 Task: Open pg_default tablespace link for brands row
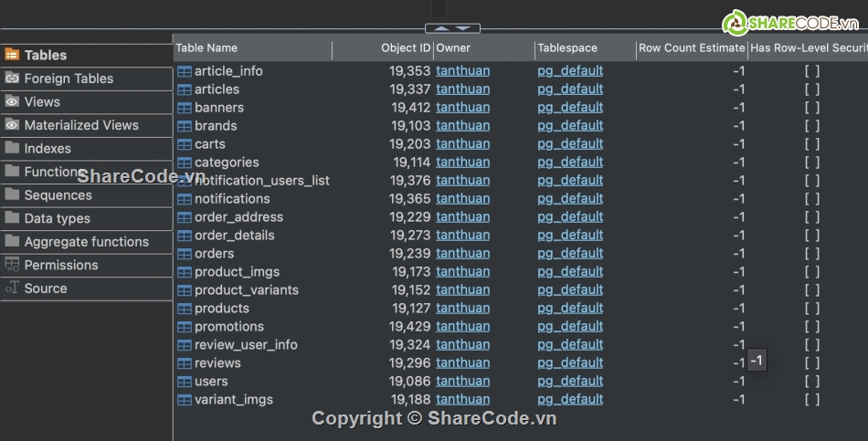point(570,126)
